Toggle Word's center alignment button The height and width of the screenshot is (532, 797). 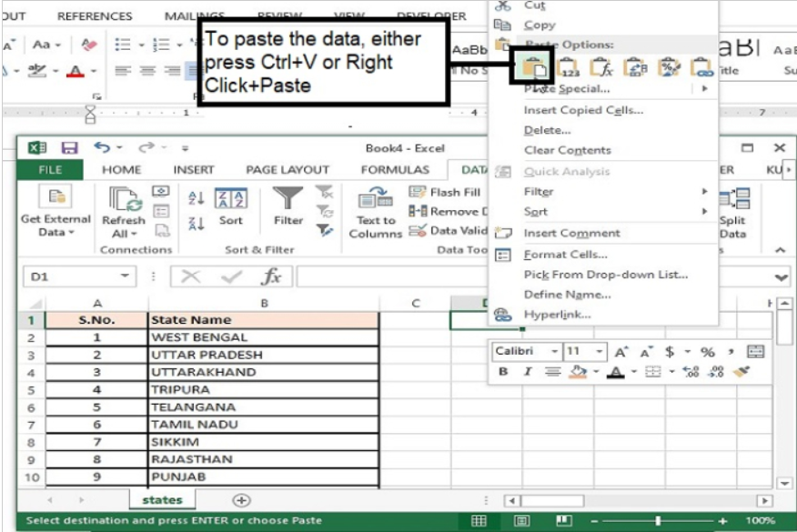(x=147, y=71)
